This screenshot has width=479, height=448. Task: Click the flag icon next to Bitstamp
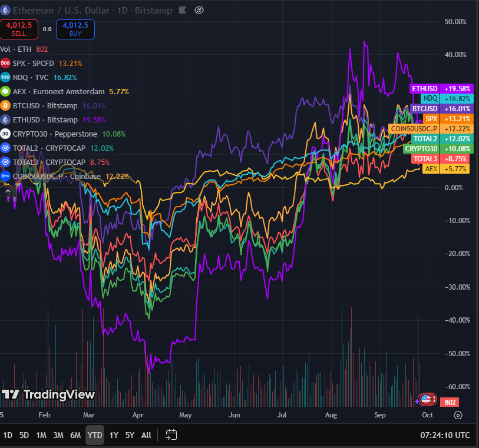(x=183, y=11)
